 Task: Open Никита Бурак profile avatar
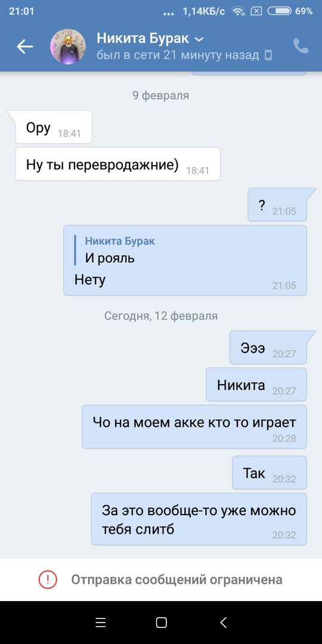[x=68, y=47]
